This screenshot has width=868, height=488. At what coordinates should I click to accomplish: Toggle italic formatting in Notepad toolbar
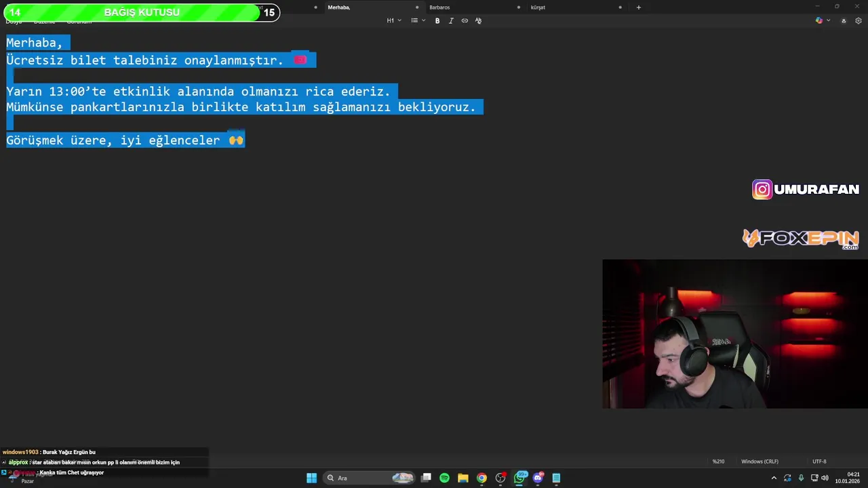[451, 20]
